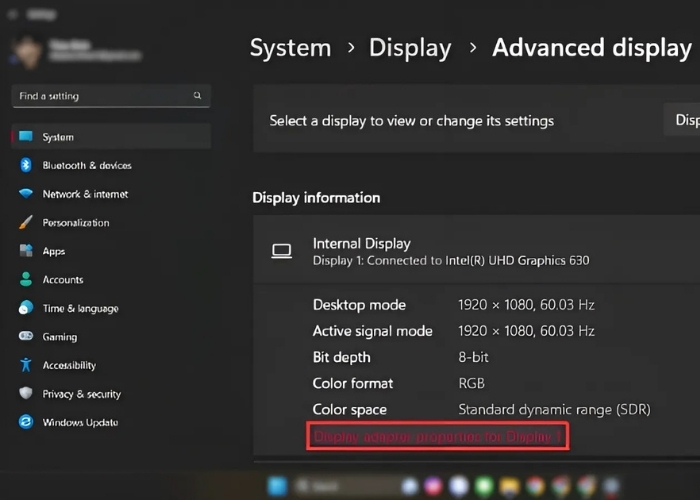The height and width of the screenshot is (500, 700).
Task: Click the Personalization paintbrush icon
Action: [26, 223]
